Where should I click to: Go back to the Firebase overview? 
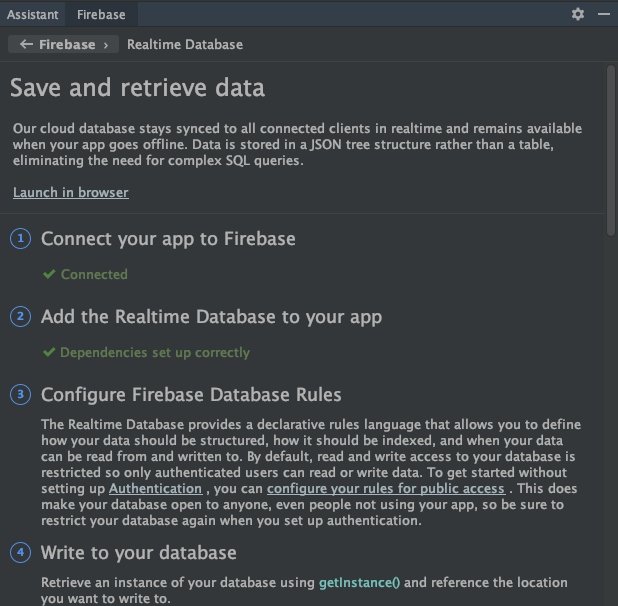pos(63,44)
